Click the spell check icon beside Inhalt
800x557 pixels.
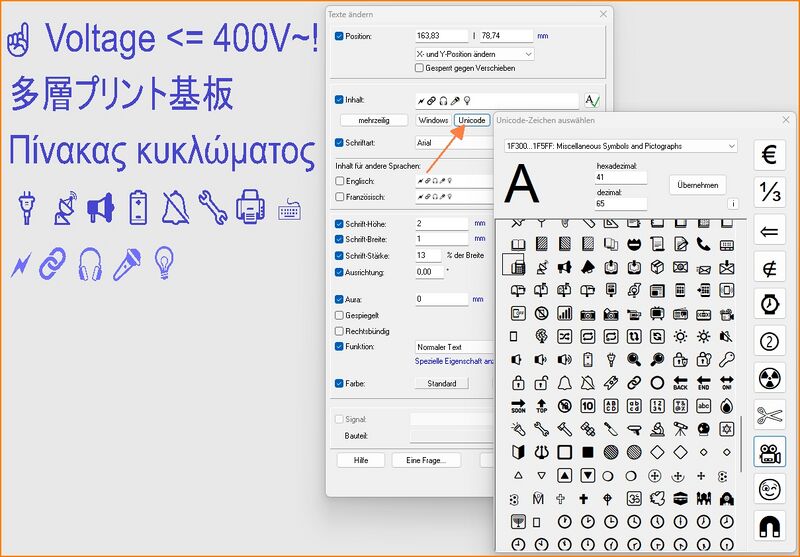[592, 100]
